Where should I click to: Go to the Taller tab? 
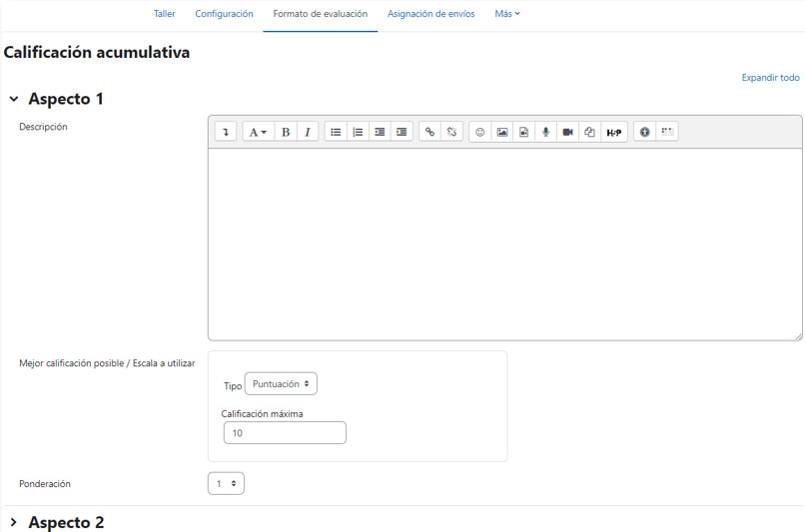point(164,14)
